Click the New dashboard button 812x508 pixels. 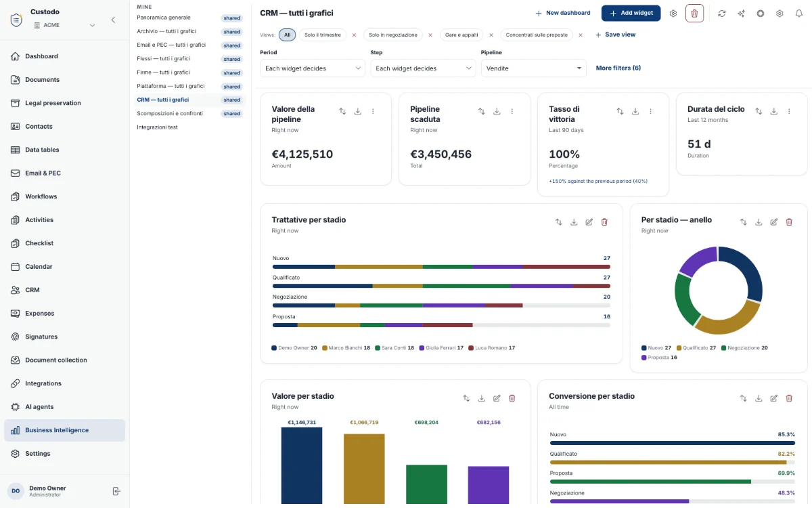tap(562, 13)
